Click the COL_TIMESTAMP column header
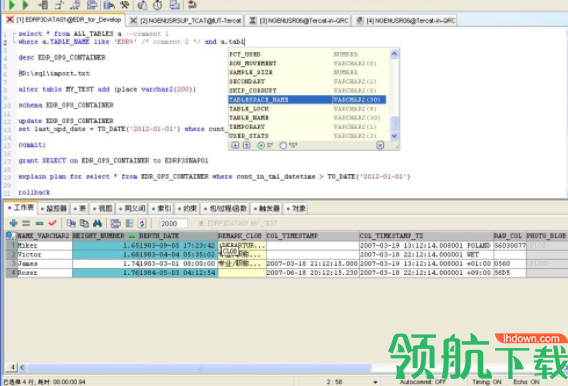The width and height of the screenshot is (568, 386). pos(313,236)
